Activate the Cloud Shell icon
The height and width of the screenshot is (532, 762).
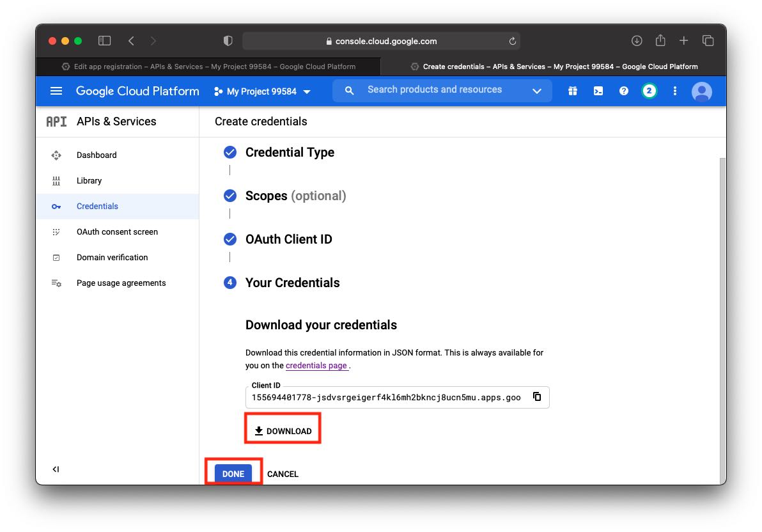tap(598, 91)
